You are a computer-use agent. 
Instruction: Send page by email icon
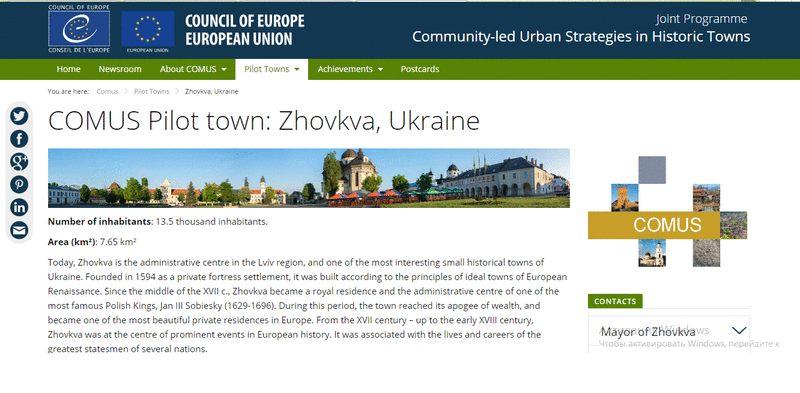tap(19, 230)
